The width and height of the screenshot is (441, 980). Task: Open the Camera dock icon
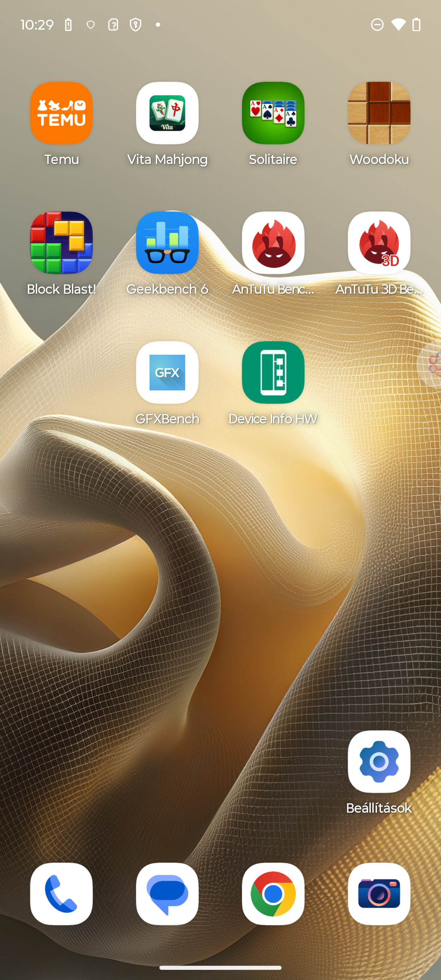[379, 894]
